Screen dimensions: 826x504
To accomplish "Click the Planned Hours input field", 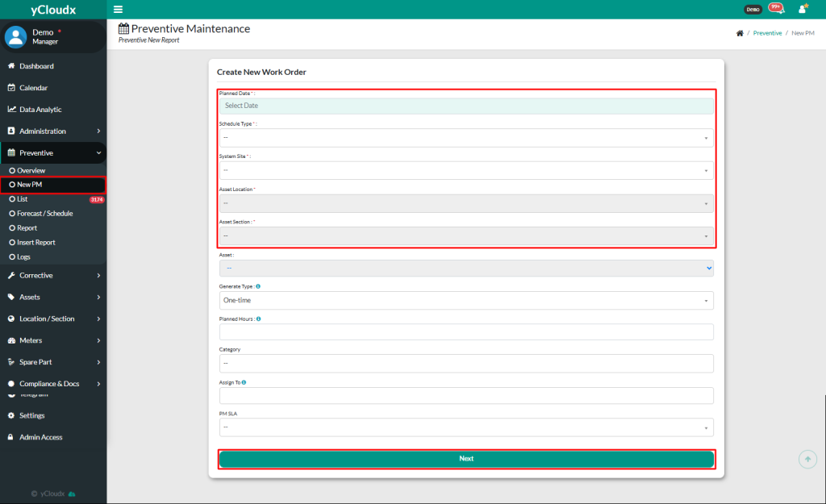I will [x=466, y=331].
